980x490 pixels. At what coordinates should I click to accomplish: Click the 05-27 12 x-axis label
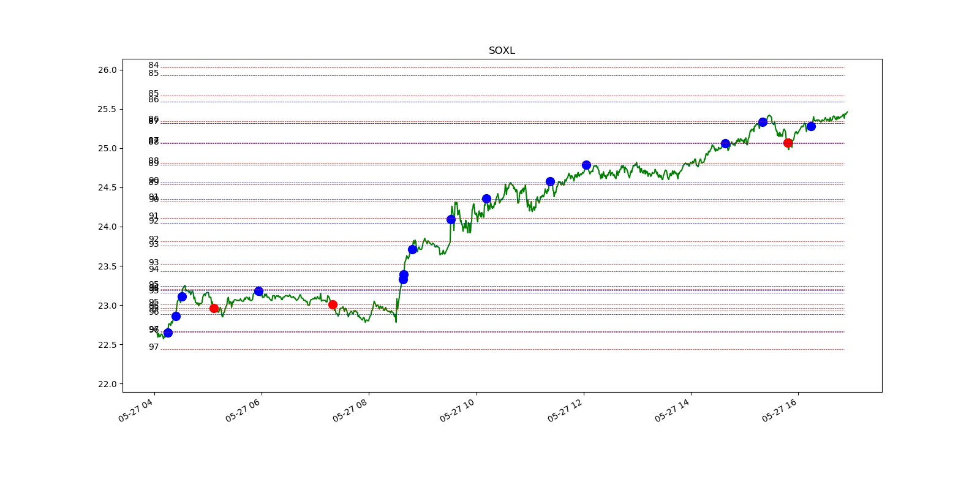(565, 410)
